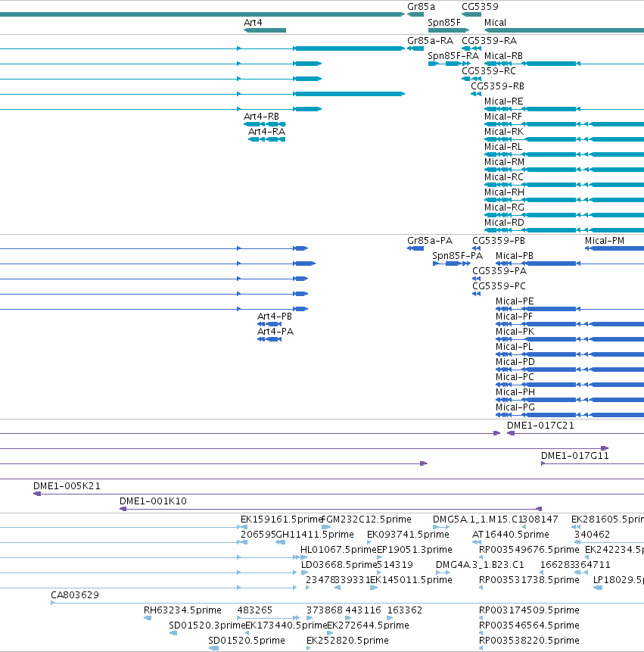The width and height of the screenshot is (644, 652).
Task: Select transcript Art4-RB
Action: click(x=261, y=117)
